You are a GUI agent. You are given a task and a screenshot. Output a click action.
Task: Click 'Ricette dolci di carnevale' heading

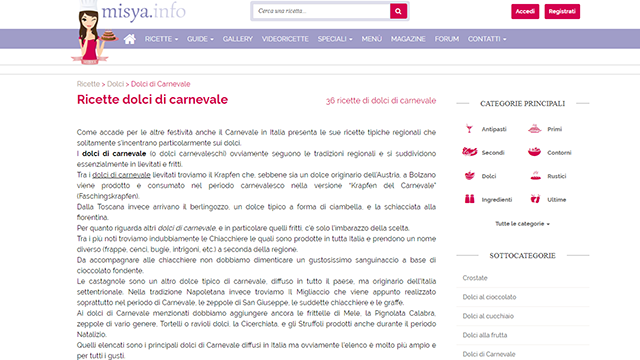(152, 100)
